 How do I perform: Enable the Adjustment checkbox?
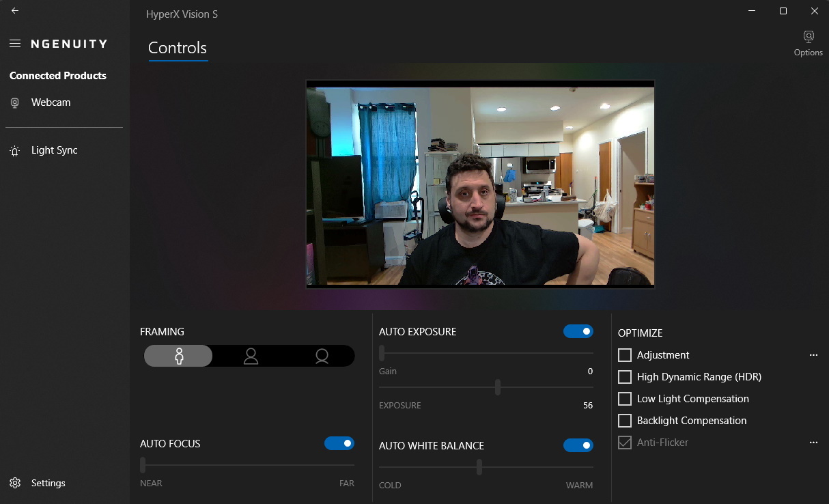(x=625, y=355)
